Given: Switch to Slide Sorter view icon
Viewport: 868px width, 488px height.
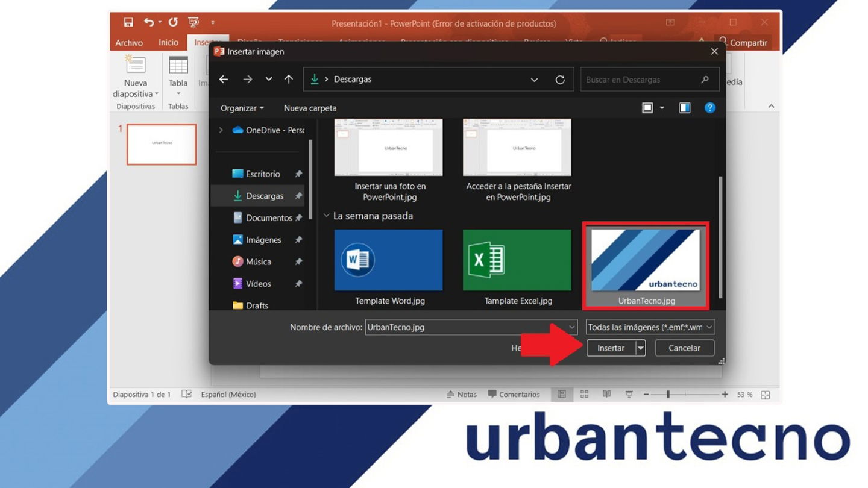Looking at the screenshot, I should click(x=584, y=395).
